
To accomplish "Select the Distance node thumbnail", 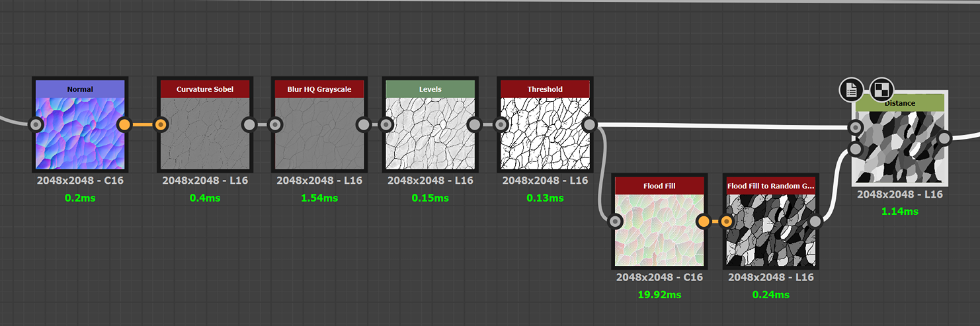I will tap(900, 147).
